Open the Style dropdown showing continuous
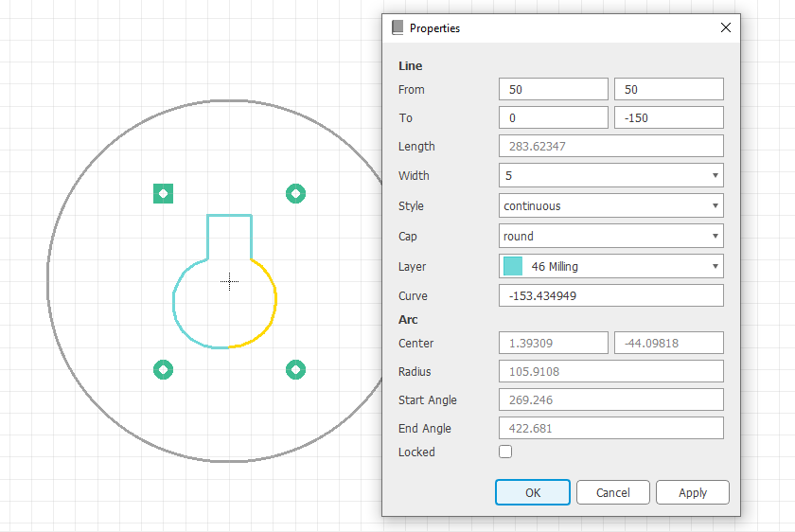This screenshot has width=795, height=532. (611, 206)
